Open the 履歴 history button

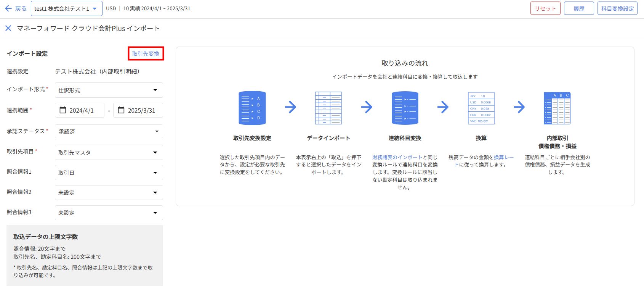(x=578, y=8)
